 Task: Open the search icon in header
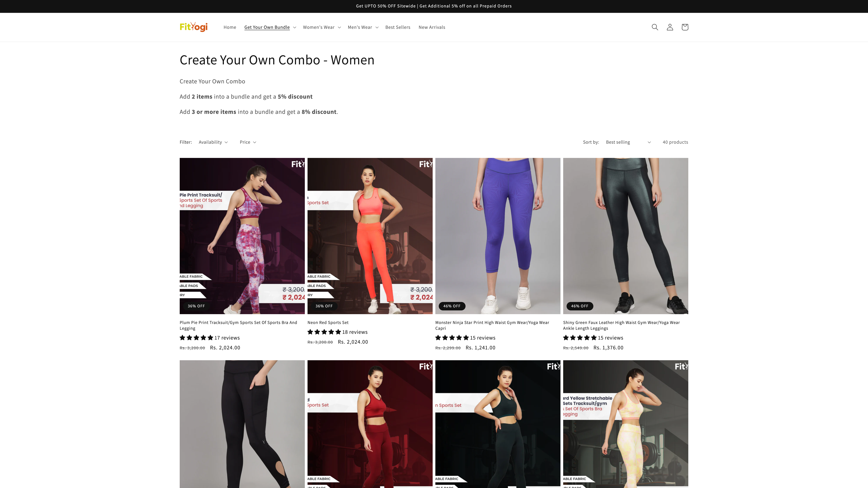pos(655,27)
